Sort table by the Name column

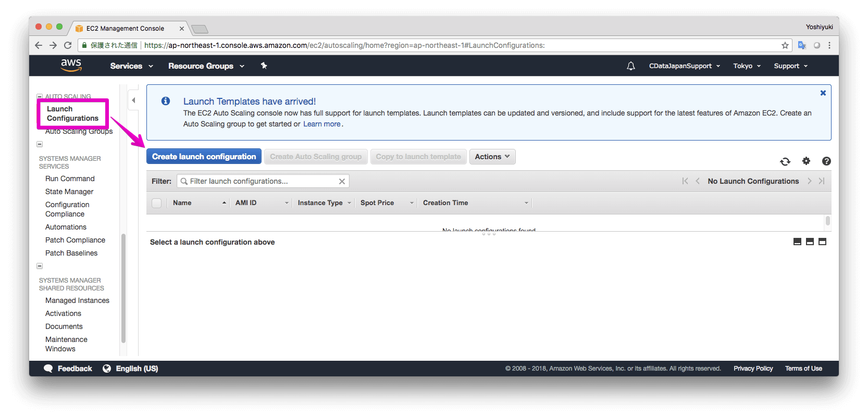[x=199, y=203]
